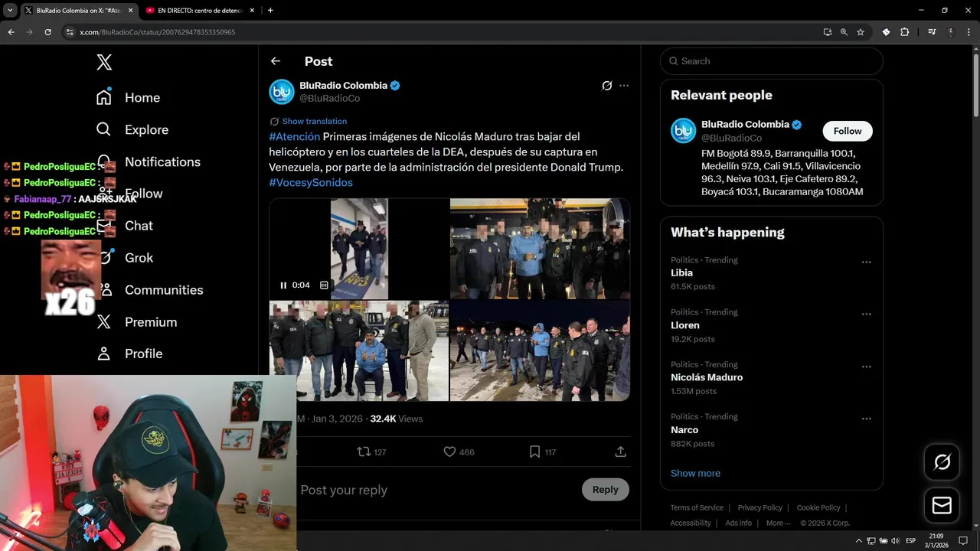
Task: Click Show more under What's happening
Action: tap(695, 473)
